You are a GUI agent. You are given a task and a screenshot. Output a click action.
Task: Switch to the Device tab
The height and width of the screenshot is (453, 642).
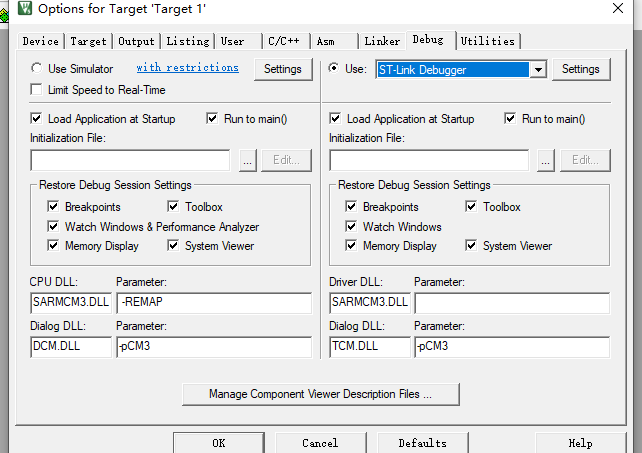tap(41, 41)
